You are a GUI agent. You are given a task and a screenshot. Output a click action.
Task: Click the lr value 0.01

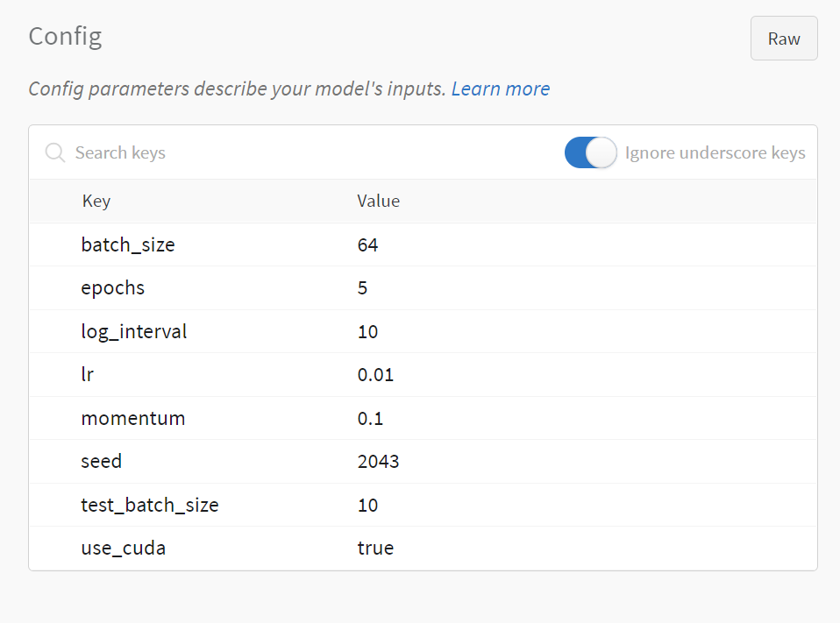[375, 375]
